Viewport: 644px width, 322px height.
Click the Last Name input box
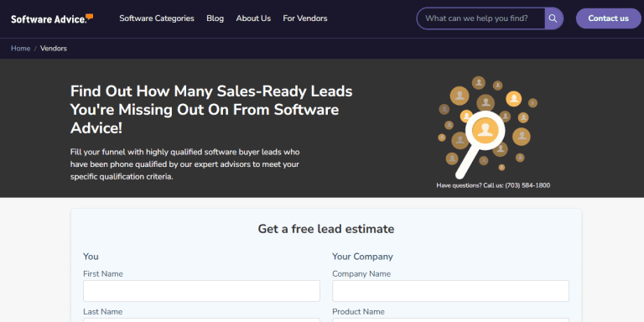click(x=201, y=320)
